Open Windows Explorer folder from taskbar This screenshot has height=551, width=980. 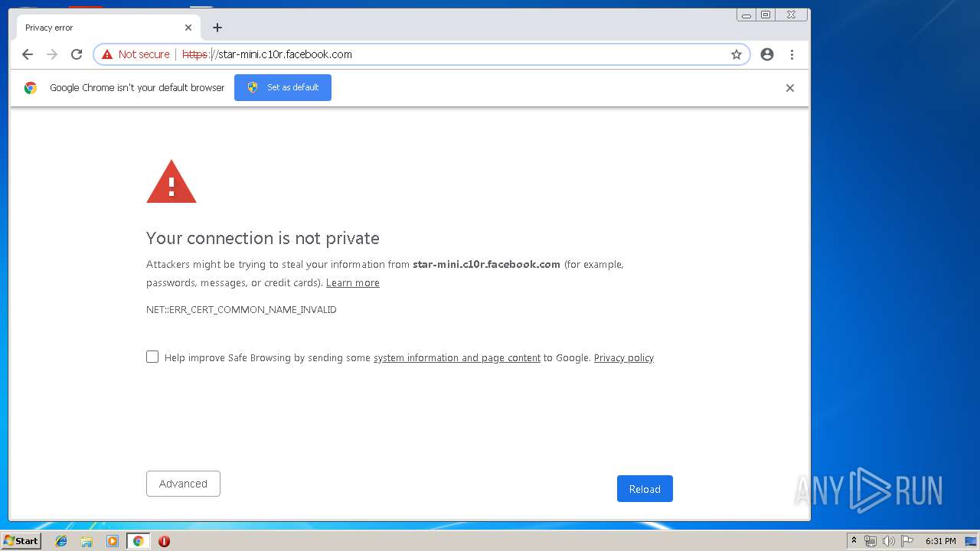tap(87, 541)
